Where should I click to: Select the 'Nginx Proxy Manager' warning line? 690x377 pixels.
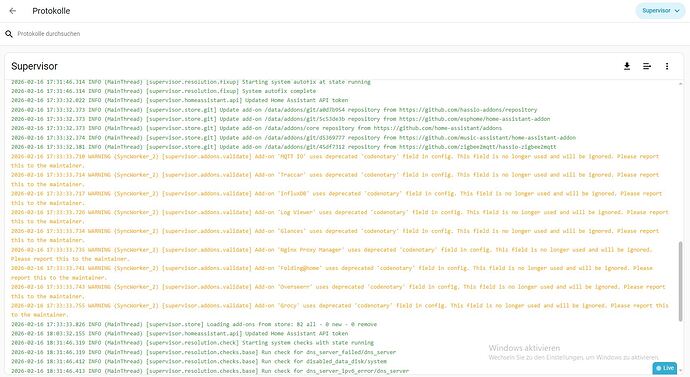click(x=332, y=254)
